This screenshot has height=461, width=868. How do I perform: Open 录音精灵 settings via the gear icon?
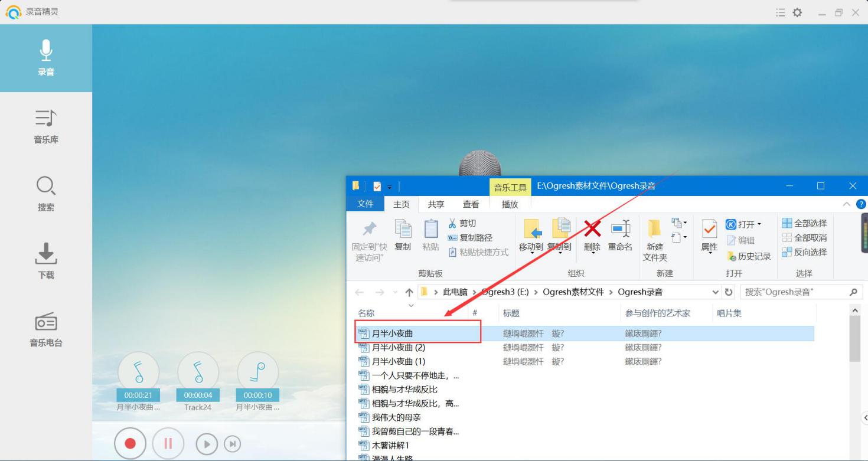(797, 12)
